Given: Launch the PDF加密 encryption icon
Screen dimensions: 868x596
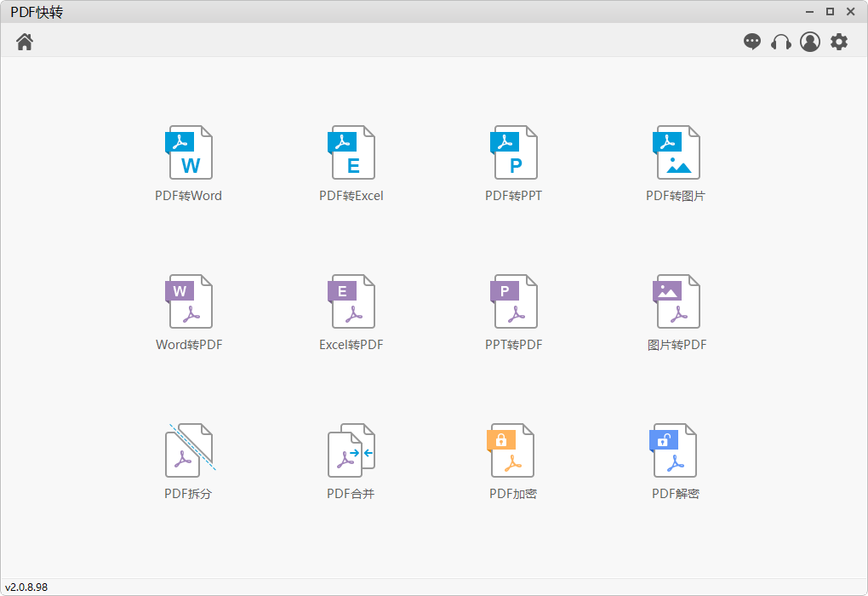Looking at the screenshot, I should (511, 450).
